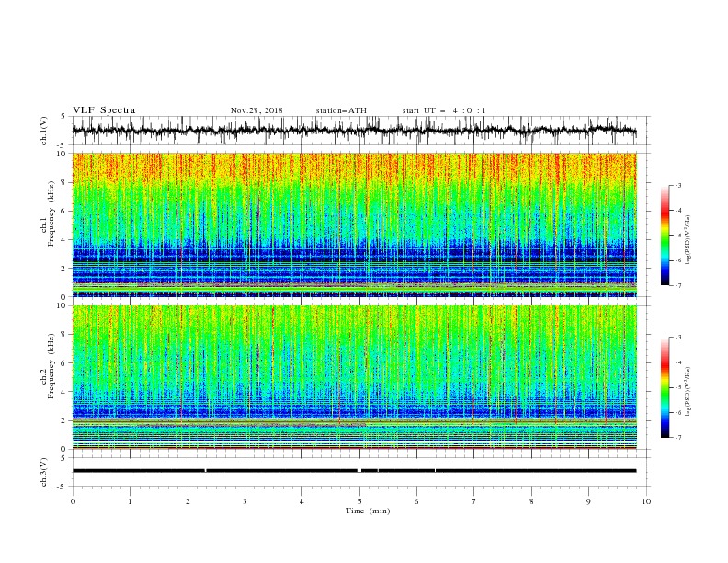Screen dimensions: 728x563
Task: Click the ch.1 spectrogram color scale bar
Action: [x=665, y=236]
